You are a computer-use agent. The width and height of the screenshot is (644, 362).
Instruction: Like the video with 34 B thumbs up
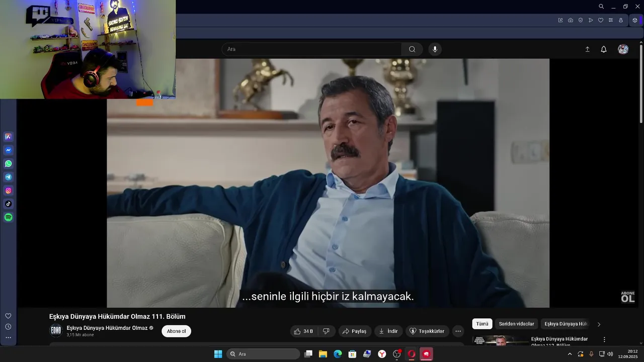pyautogui.click(x=304, y=331)
